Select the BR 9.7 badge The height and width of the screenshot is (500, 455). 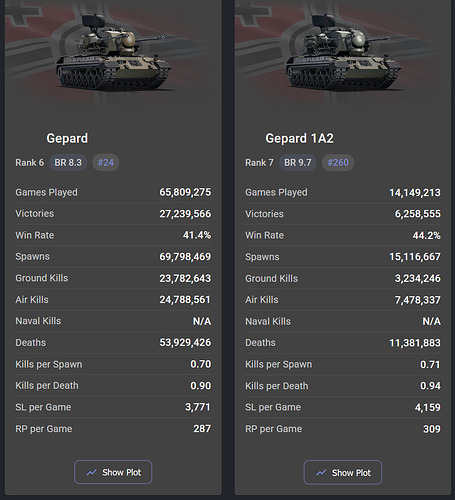(x=298, y=163)
